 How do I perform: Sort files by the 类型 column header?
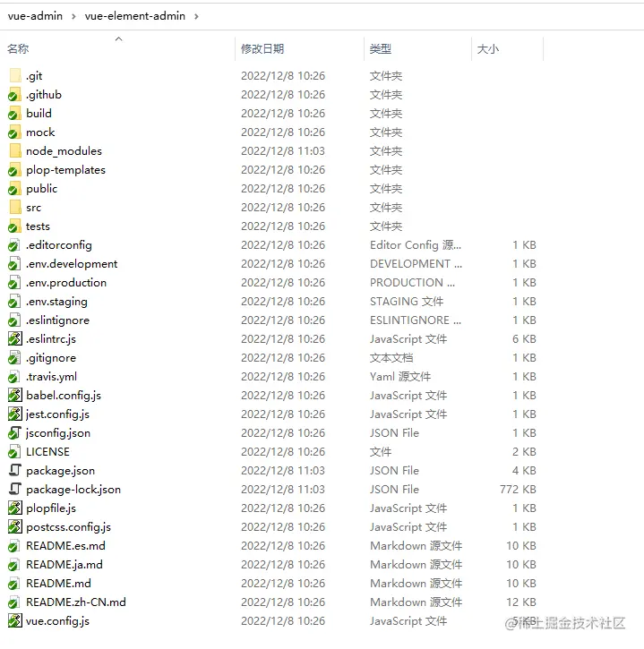pos(380,49)
